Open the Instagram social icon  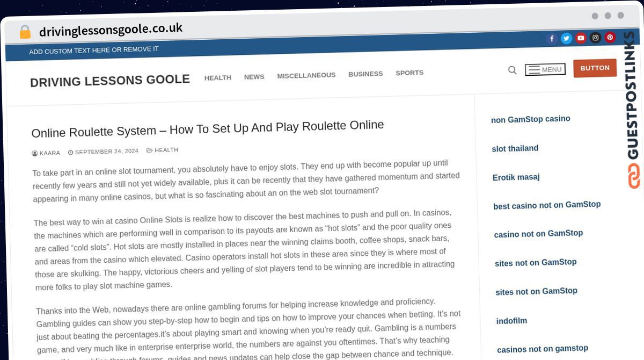tap(595, 38)
